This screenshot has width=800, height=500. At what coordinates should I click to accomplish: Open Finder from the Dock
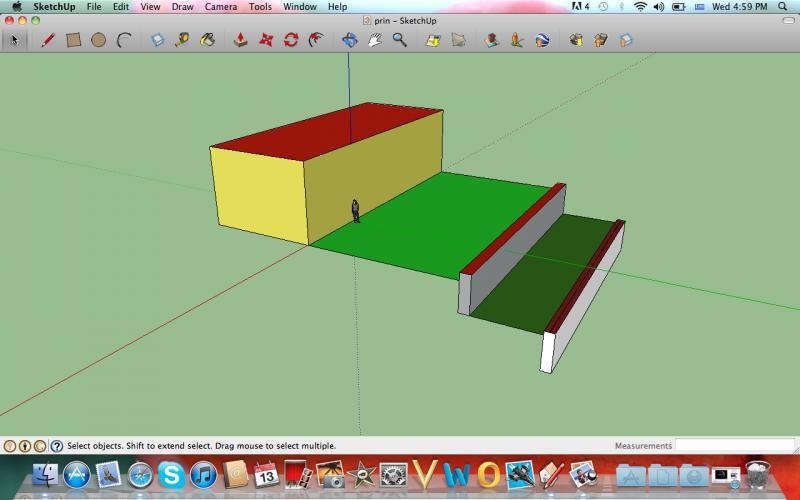click(x=45, y=474)
